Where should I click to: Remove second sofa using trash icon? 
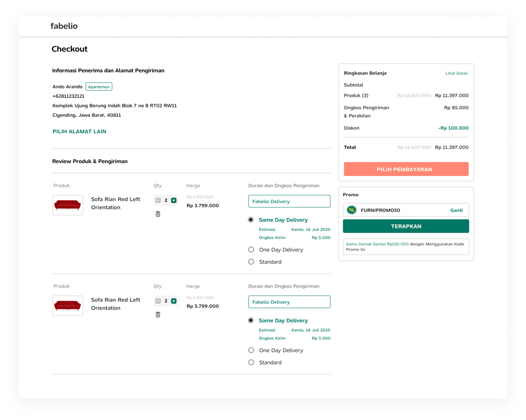point(158,314)
